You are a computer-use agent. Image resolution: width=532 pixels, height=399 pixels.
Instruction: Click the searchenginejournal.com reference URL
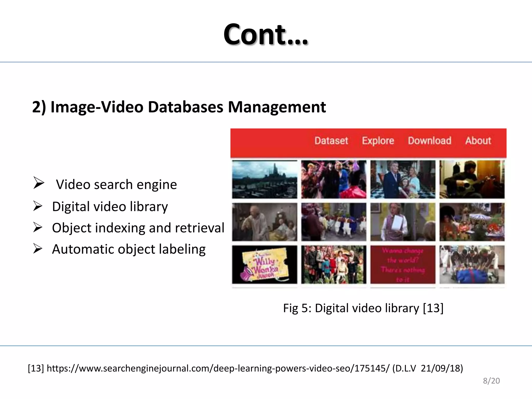(218, 368)
